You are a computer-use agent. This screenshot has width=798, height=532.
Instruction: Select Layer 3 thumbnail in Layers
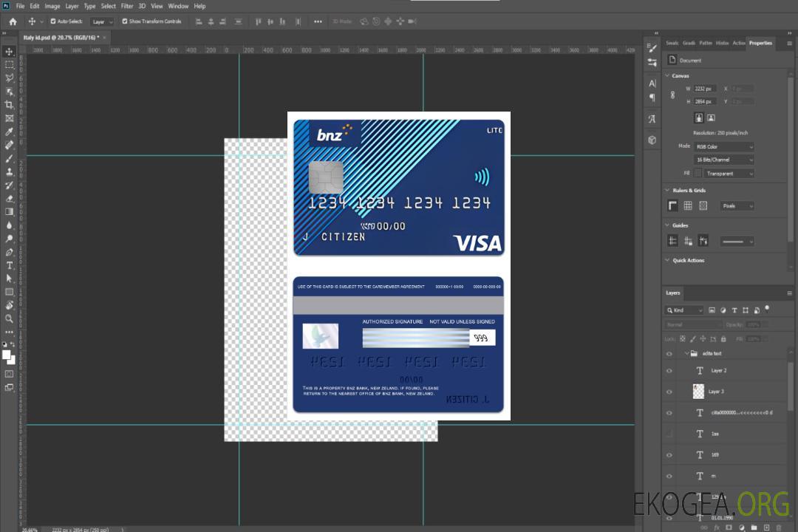click(699, 392)
